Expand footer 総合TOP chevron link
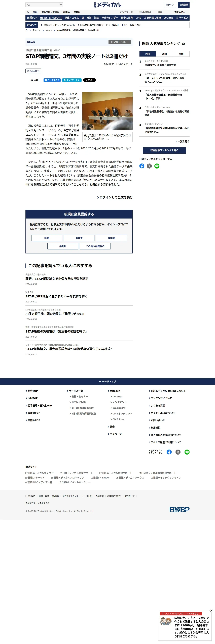 pyautogui.click(x=32, y=391)
